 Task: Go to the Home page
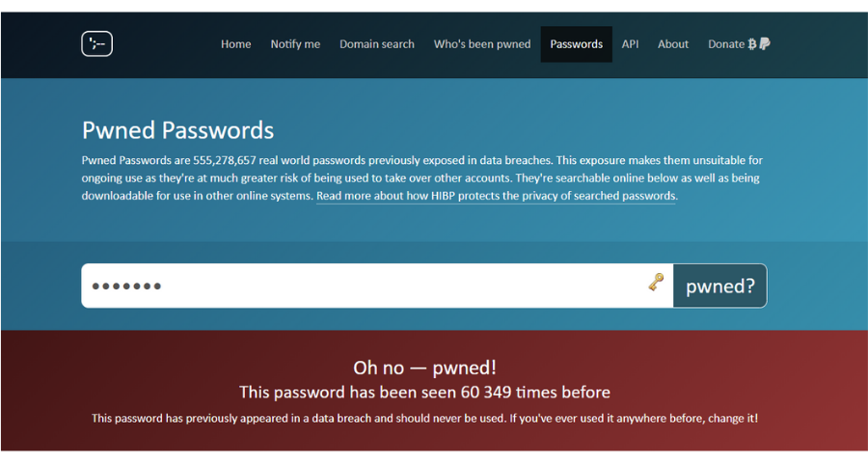[236, 44]
